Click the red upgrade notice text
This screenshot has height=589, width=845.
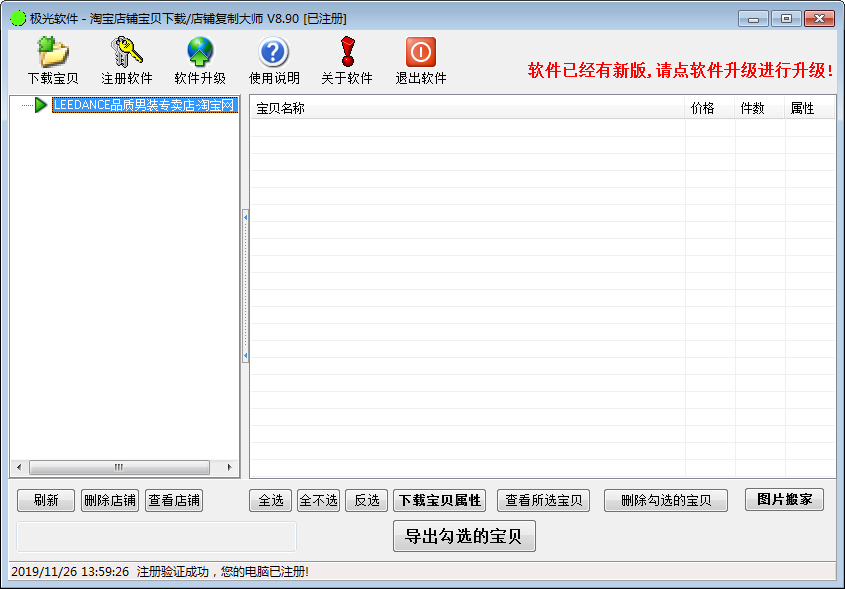tap(681, 70)
